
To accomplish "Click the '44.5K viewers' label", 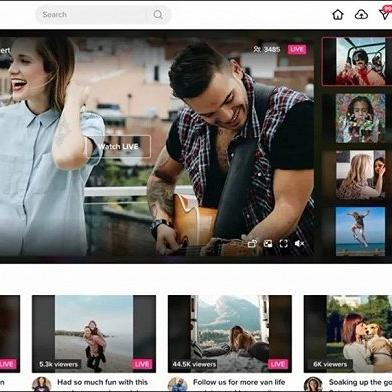I will click(x=195, y=364).
